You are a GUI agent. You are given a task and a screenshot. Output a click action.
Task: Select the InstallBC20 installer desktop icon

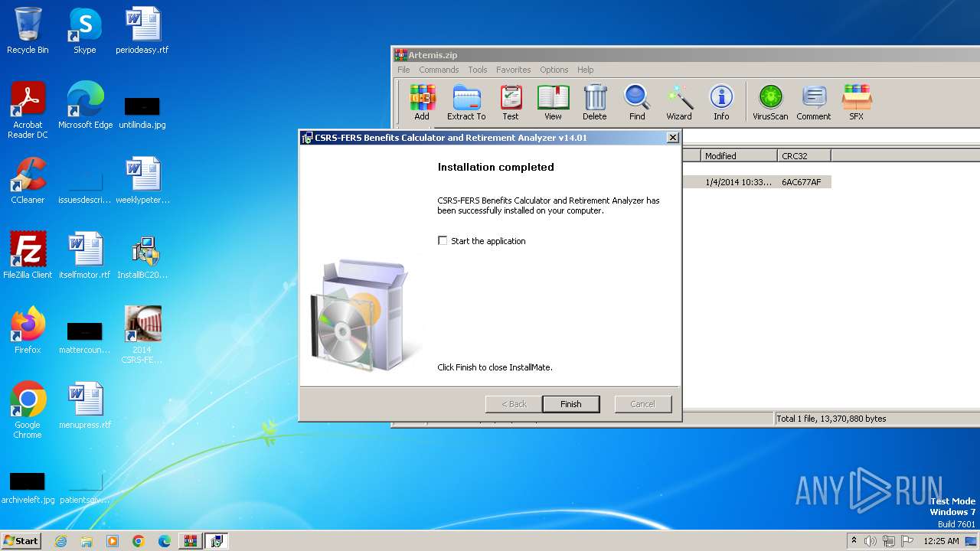(x=142, y=256)
